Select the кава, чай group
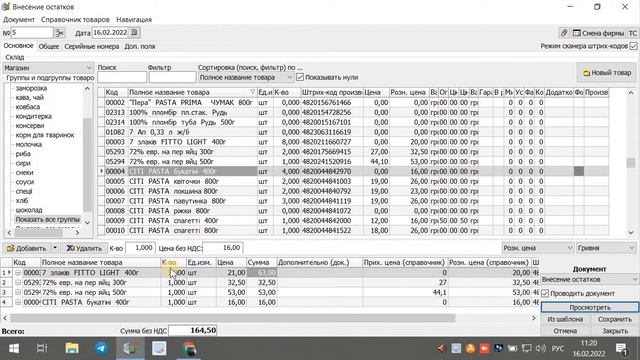Image resolution: width=640 pixels, height=360 pixels. (x=29, y=98)
